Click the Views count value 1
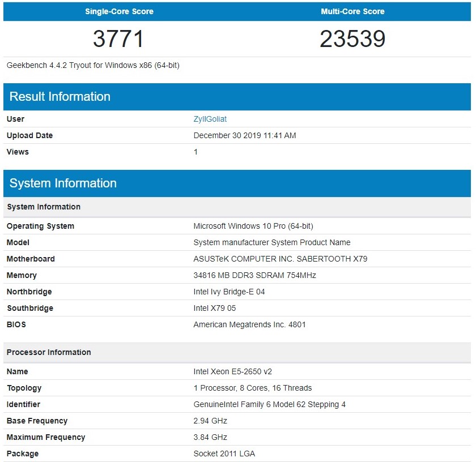This screenshot has height=462, width=476. click(195, 152)
